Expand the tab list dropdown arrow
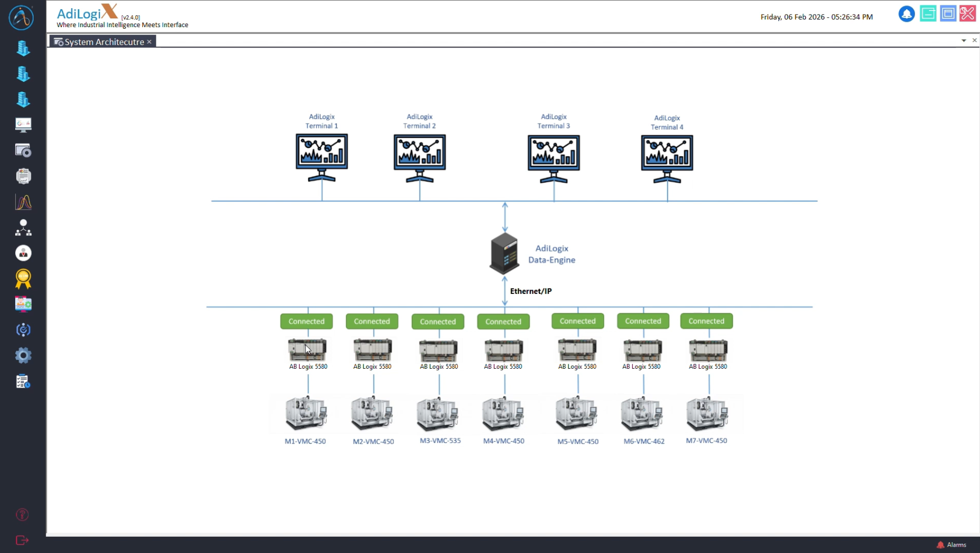The width and height of the screenshot is (980, 553). (x=964, y=41)
